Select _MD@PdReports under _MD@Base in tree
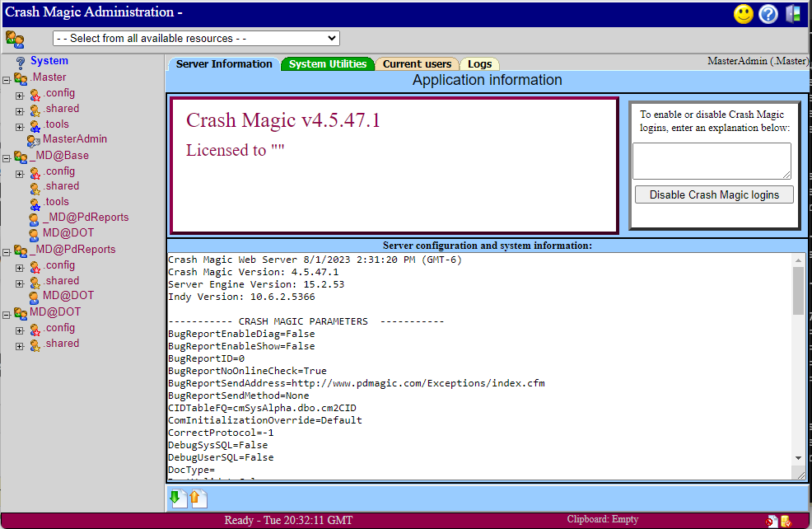 [x=86, y=218]
